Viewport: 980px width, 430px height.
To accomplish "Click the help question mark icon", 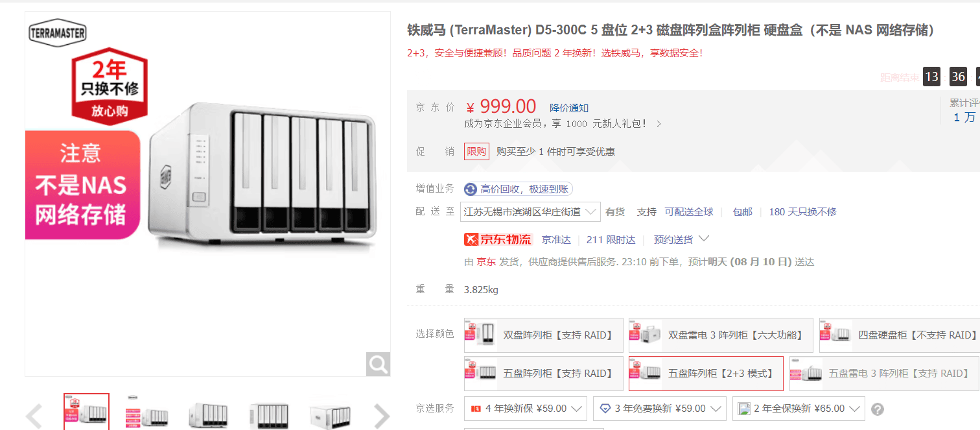I will (x=878, y=409).
